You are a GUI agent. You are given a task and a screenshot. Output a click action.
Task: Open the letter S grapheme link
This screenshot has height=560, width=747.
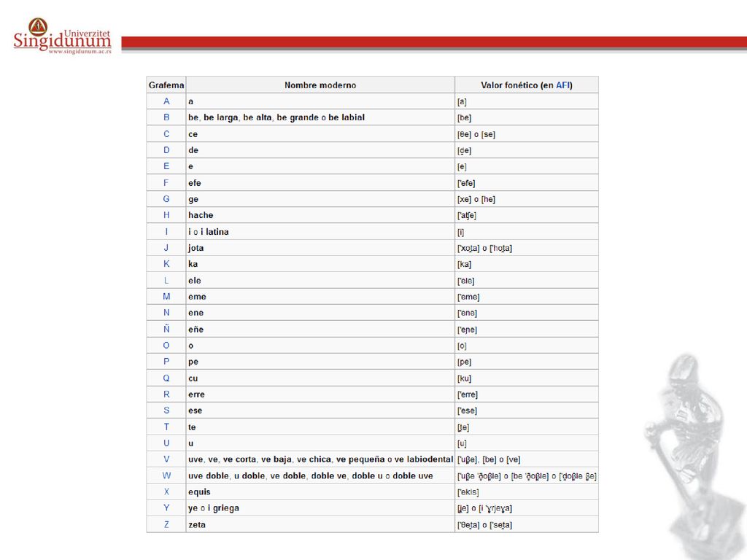166,411
